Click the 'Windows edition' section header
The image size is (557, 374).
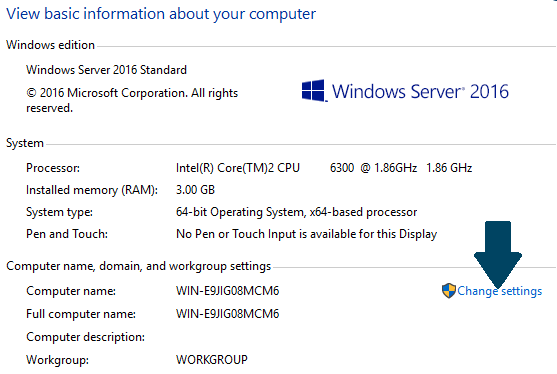click(x=50, y=45)
